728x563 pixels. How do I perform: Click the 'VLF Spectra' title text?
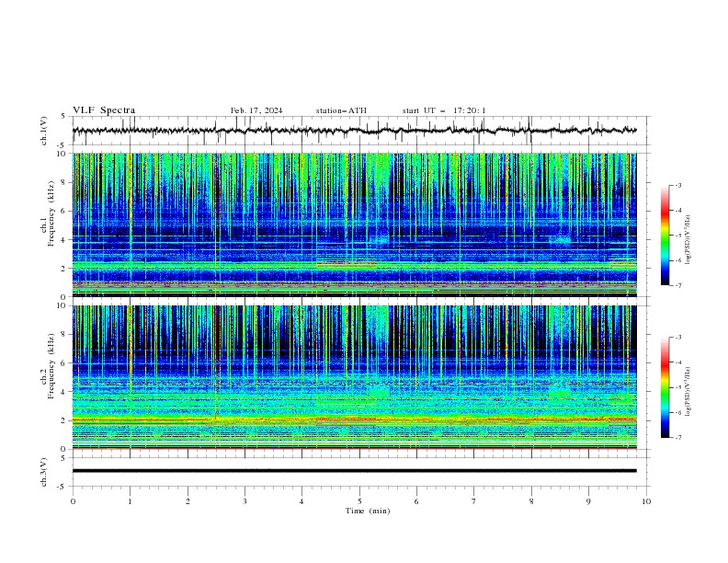click(x=104, y=110)
